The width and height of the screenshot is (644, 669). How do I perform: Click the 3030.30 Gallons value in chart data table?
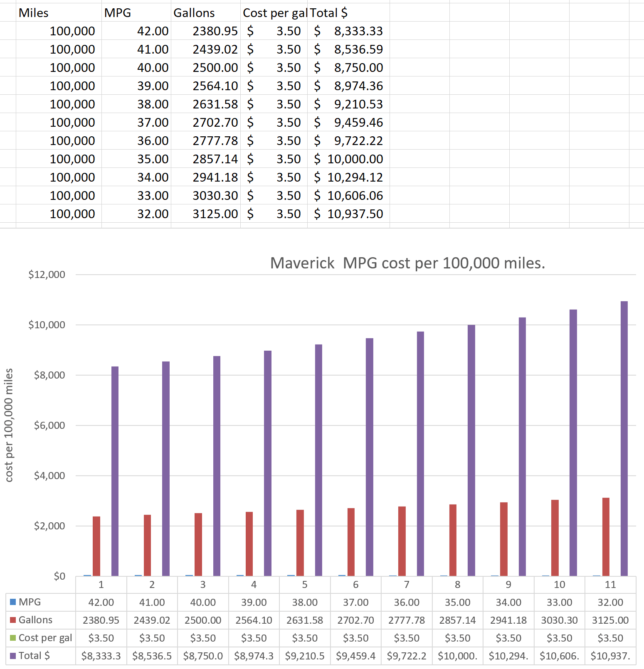pyautogui.click(x=560, y=620)
